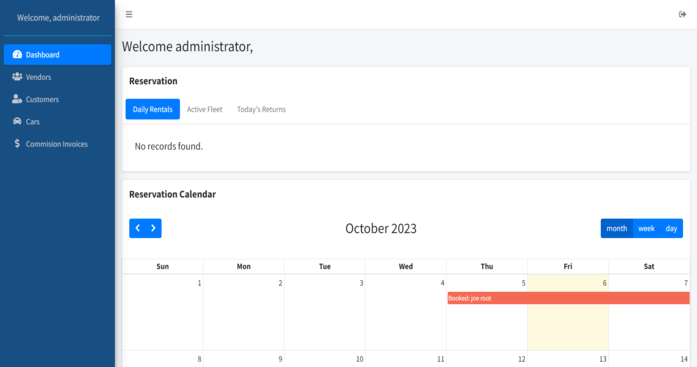The width and height of the screenshot is (697, 367).
Task: Go to previous month with left chevron
Action: click(137, 228)
